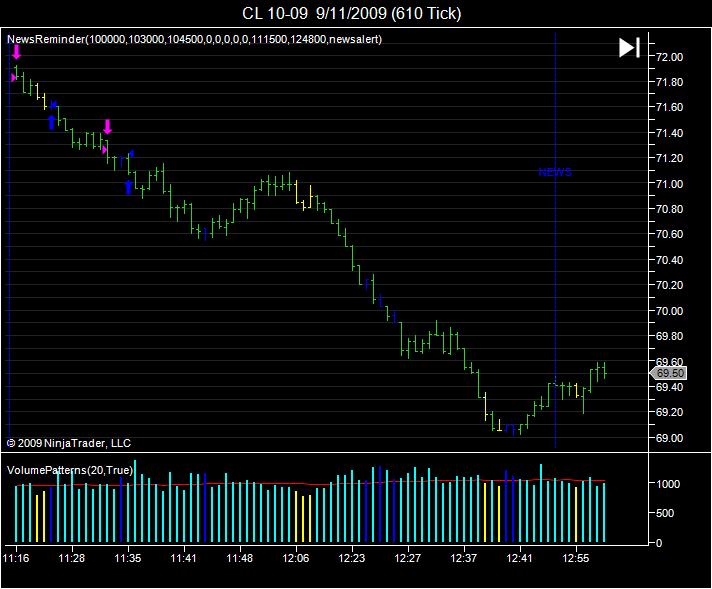Click the small magenta triangle beside the first bar
This screenshot has height=589, width=712.
pyautogui.click(x=13, y=78)
